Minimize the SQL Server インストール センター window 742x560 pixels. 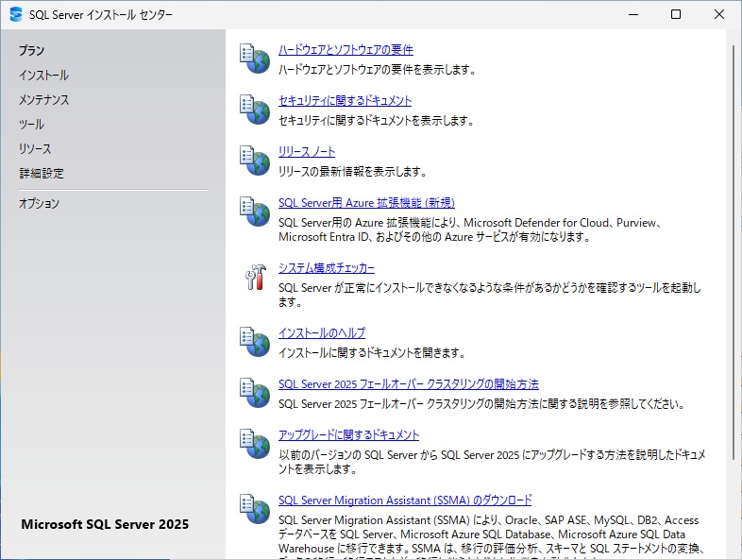(x=633, y=15)
